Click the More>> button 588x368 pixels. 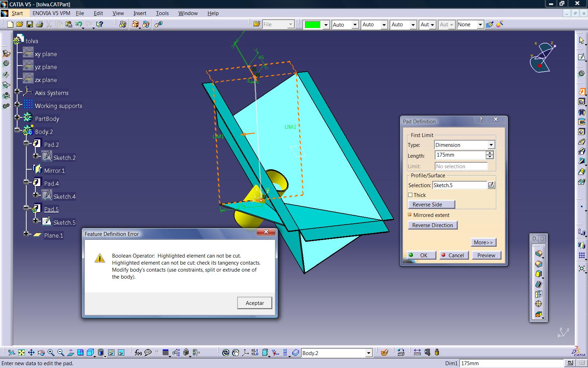coord(483,242)
